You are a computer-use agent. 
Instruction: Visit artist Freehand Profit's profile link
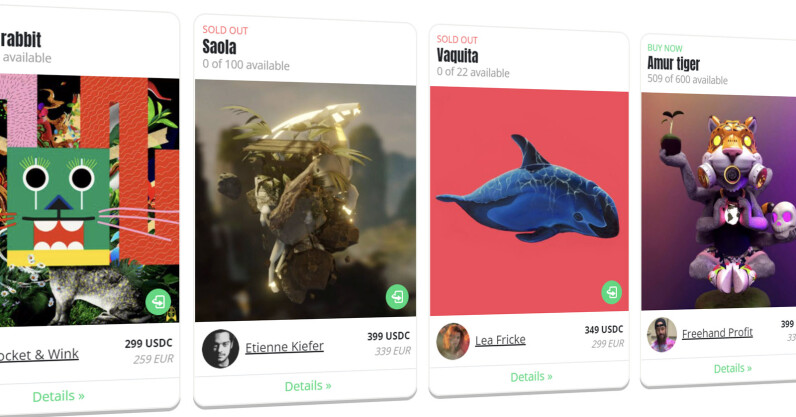717,333
